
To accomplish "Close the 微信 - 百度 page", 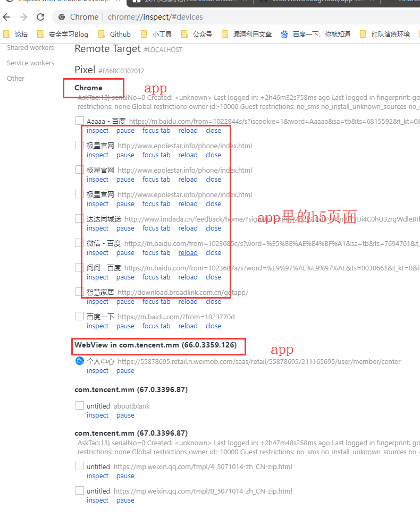I will click(x=213, y=253).
